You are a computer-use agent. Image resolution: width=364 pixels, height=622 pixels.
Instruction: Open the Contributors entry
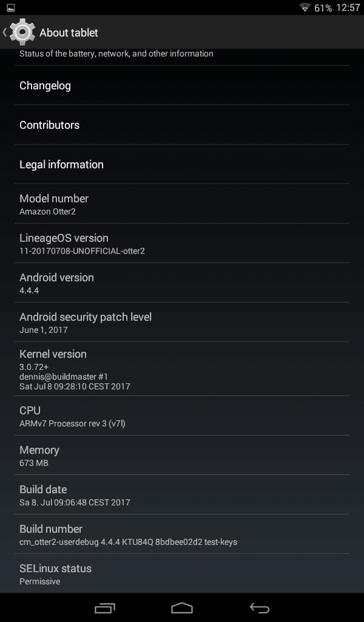182,125
